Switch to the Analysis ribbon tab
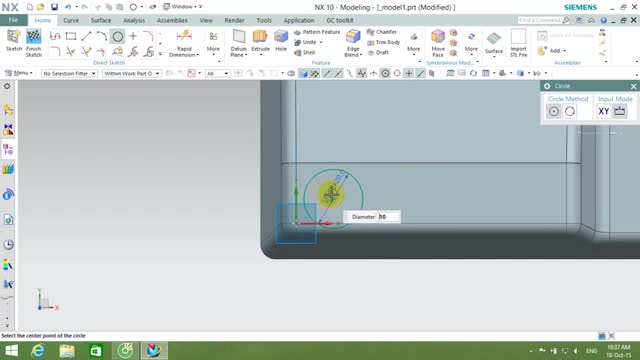 coord(134,20)
